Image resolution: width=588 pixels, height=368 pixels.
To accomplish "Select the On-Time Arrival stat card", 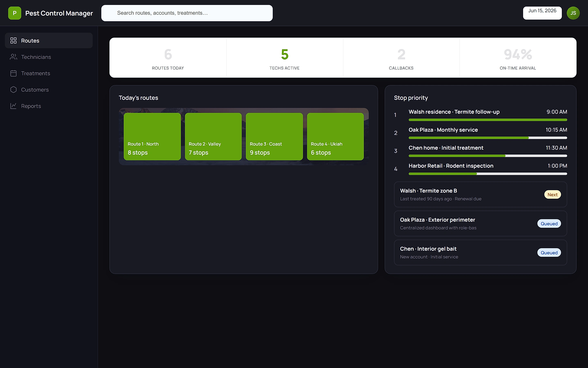I will [x=518, y=58].
